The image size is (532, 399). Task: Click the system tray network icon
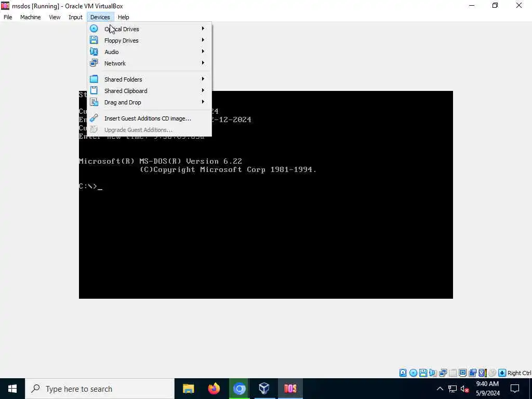point(453,389)
